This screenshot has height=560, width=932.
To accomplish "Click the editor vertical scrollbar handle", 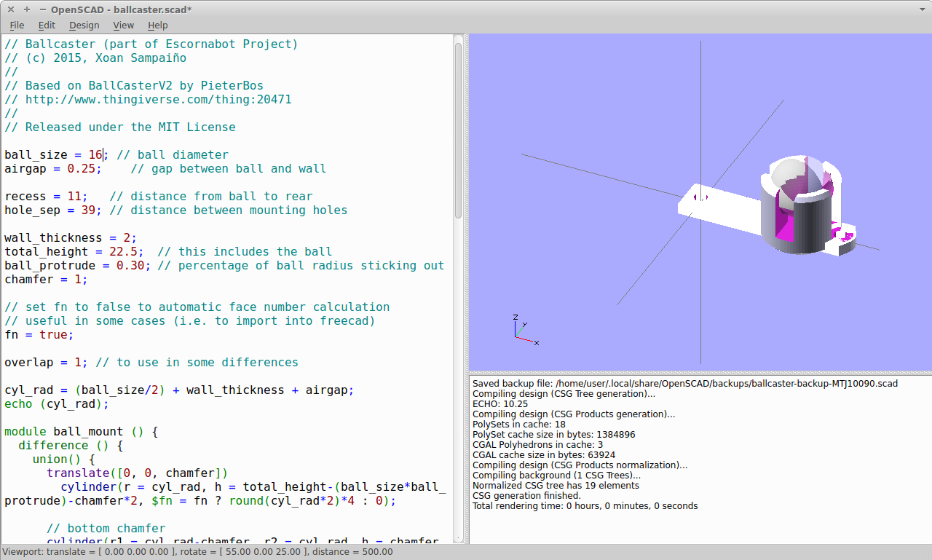I will click(458, 130).
